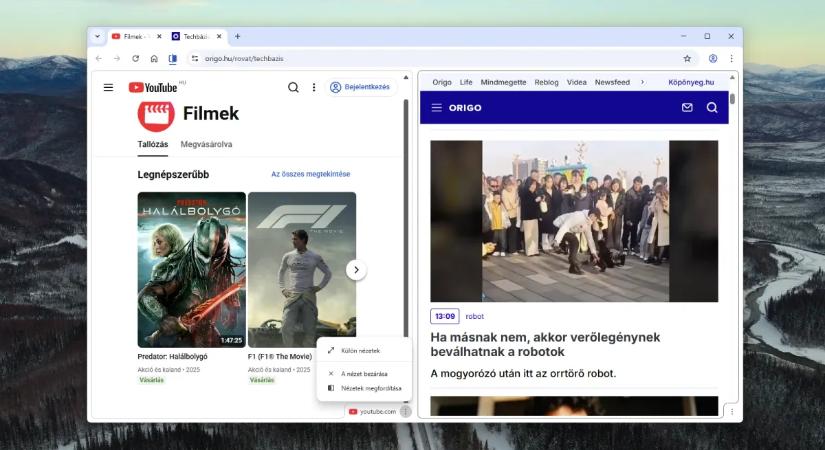Open the left pane options dots button
This screenshot has height=450, width=825.
[x=405, y=412]
